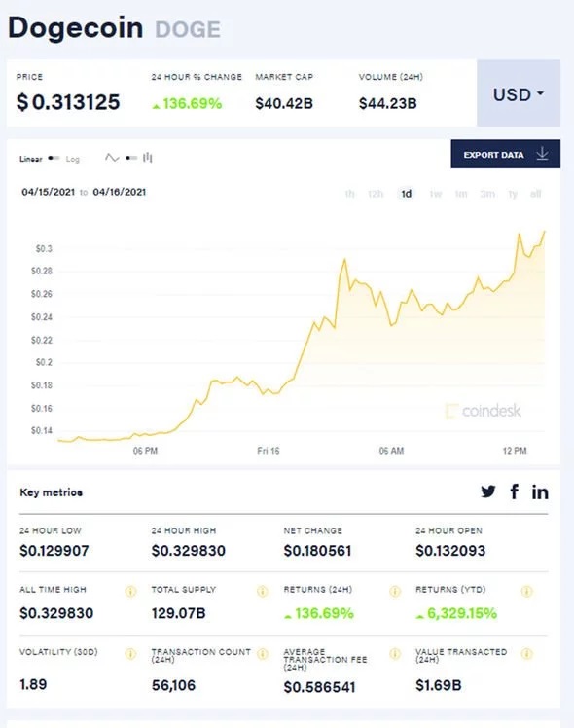Click the line chart type icon
Image resolution: width=574 pixels, height=728 pixels.
112,158
